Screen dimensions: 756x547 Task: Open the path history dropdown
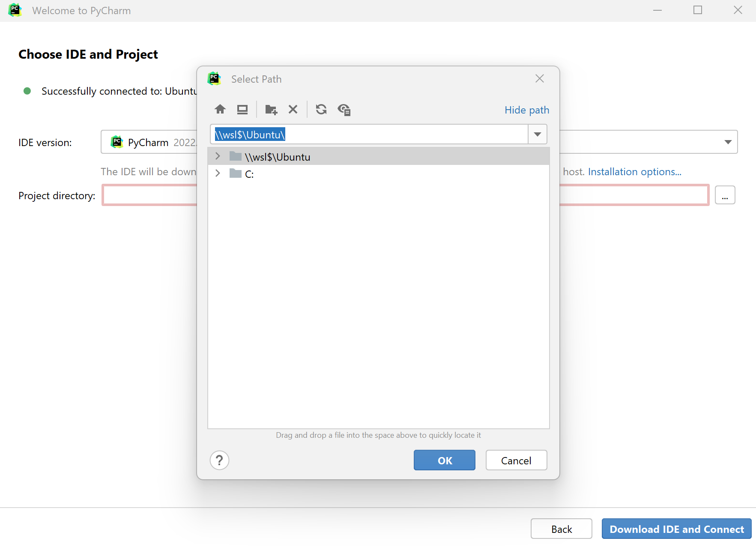coord(537,134)
